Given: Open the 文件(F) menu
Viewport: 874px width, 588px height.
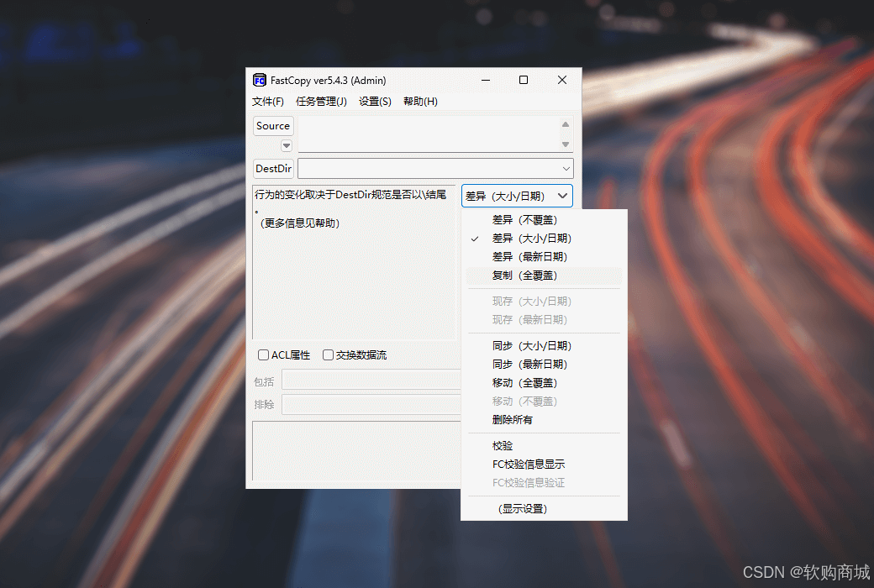Looking at the screenshot, I should click(x=267, y=101).
